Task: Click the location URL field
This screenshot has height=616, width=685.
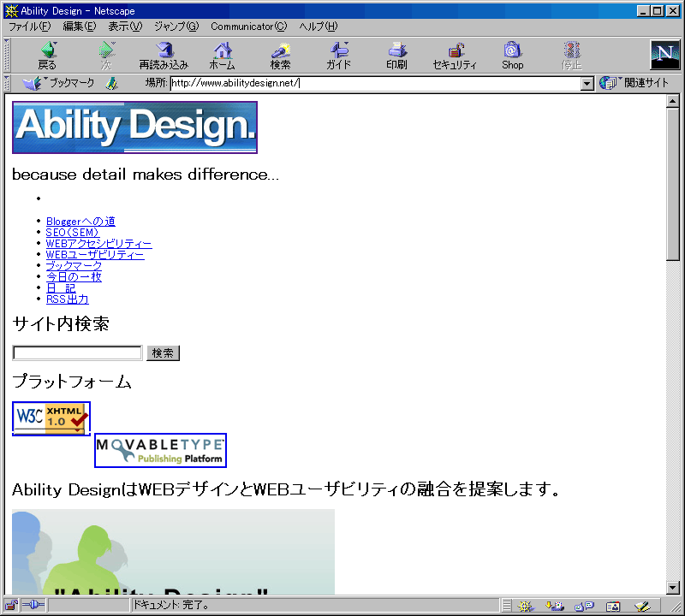Action: 376,83
